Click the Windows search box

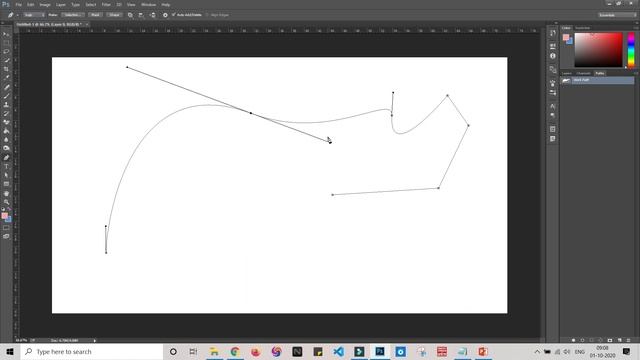(x=92, y=351)
